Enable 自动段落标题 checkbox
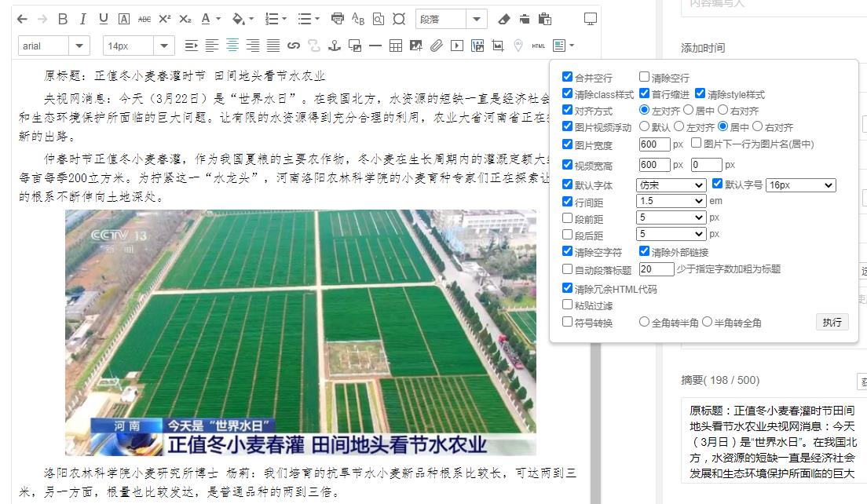 pyautogui.click(x=567, y=269)
